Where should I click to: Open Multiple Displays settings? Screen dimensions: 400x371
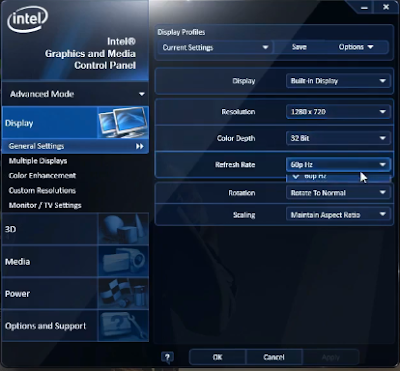(x=38, y=161)
